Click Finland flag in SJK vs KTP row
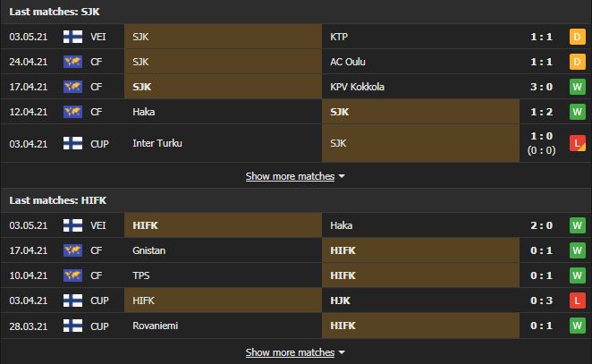592x364 pixels. pos(72,37)
